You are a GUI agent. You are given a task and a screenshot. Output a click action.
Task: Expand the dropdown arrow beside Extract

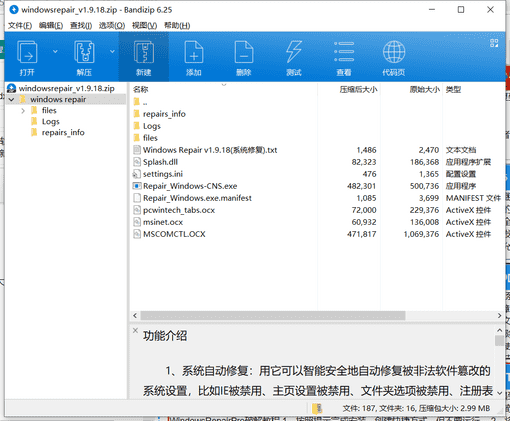coord(112,51)
